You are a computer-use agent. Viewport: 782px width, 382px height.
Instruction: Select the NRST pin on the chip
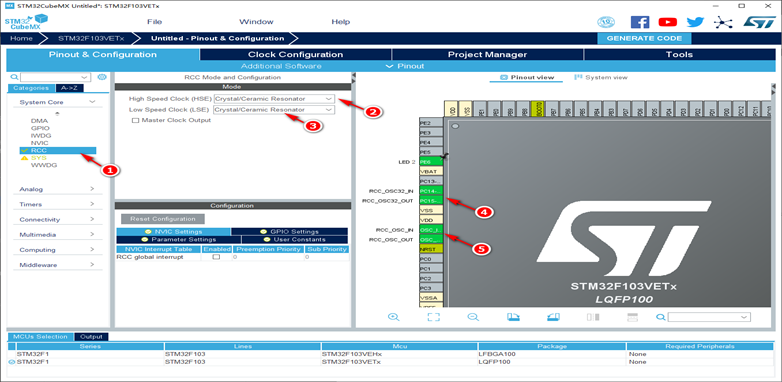(431, 249)
